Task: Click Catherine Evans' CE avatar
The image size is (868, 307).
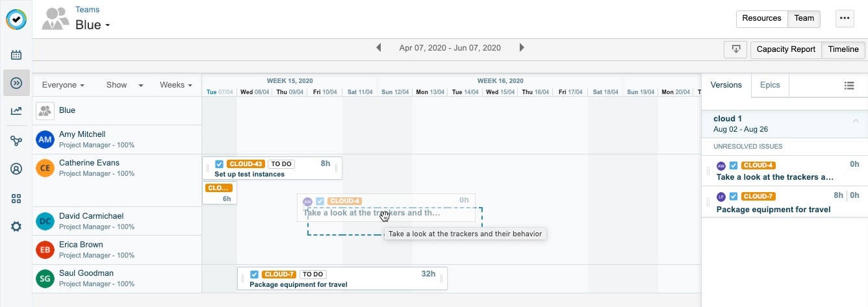Action: click(45, 168)
